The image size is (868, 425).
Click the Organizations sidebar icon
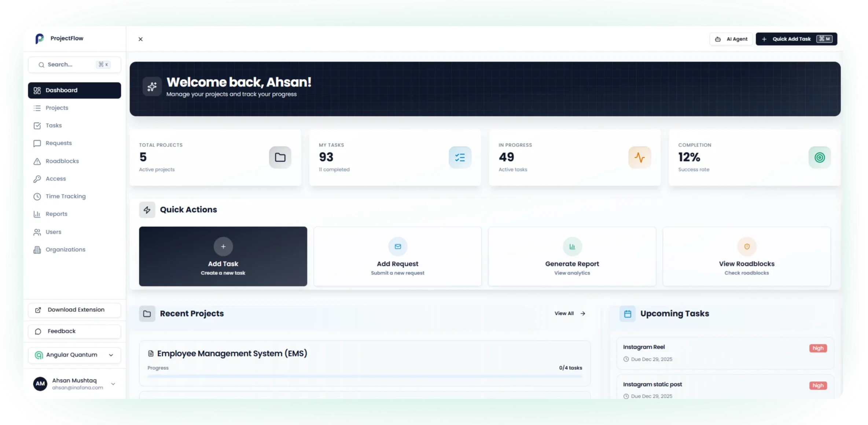pyautogui.click(x=38, y=250)
